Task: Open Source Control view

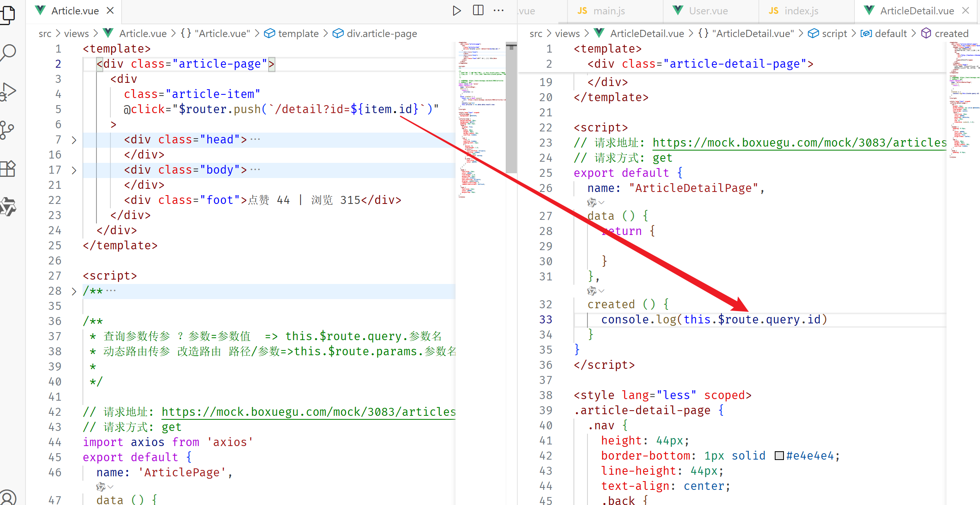Action: tap(7, 130)
